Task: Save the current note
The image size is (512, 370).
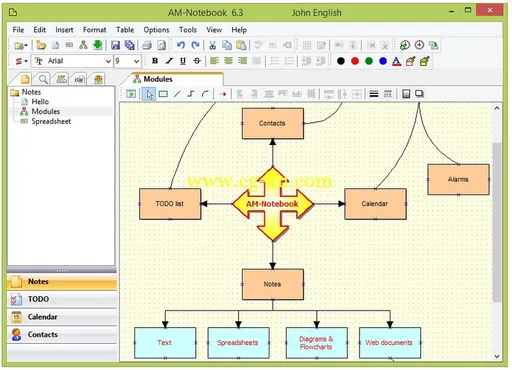Action: click(x=115, y=45)
